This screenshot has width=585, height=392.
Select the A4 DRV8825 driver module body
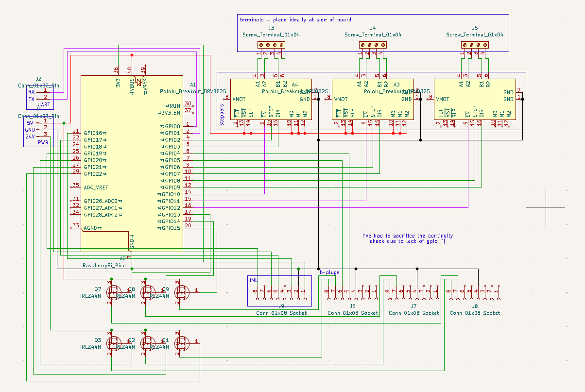coord(271,99)
